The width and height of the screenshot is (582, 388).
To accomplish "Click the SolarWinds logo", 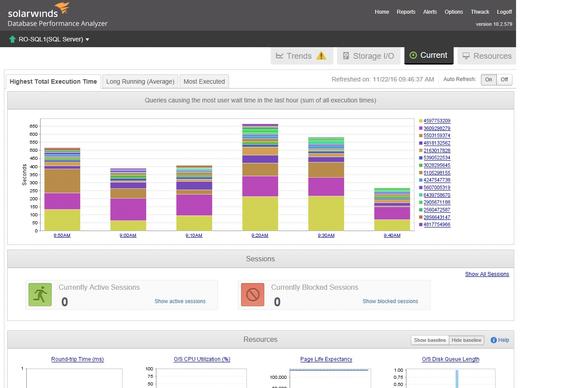I will point(39,10).
